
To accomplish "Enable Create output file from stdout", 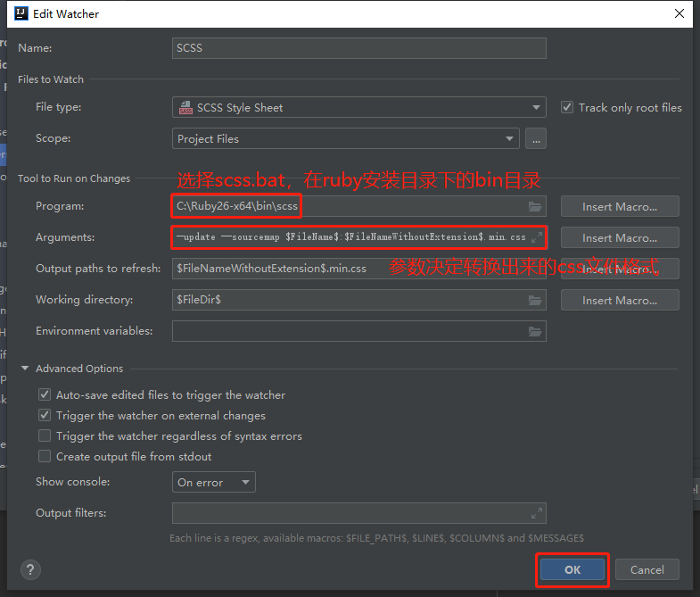I will [45, 456].
